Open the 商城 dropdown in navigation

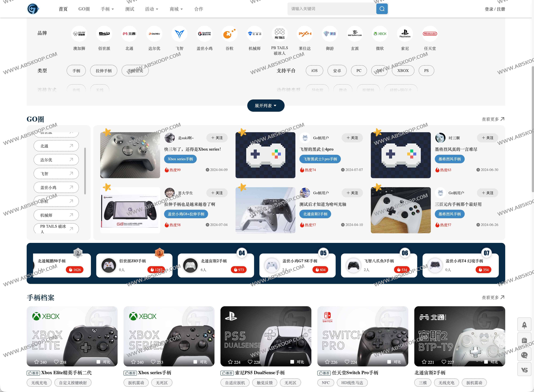coord(176,9)
